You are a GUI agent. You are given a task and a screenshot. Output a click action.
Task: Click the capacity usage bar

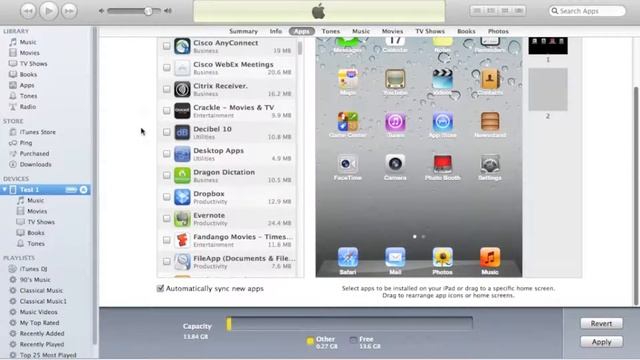coord(350,323)
